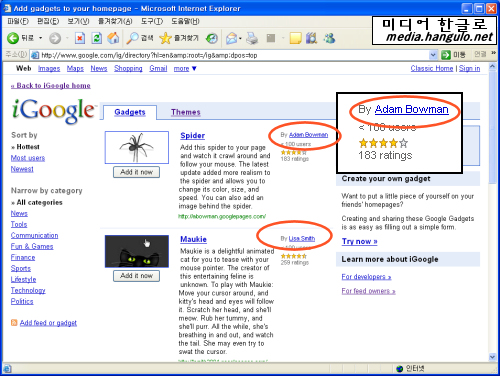Click the gray Edit toolbar icon
Image resolution: width=500 pixels, height=376 pixels.
pos(271,38)
